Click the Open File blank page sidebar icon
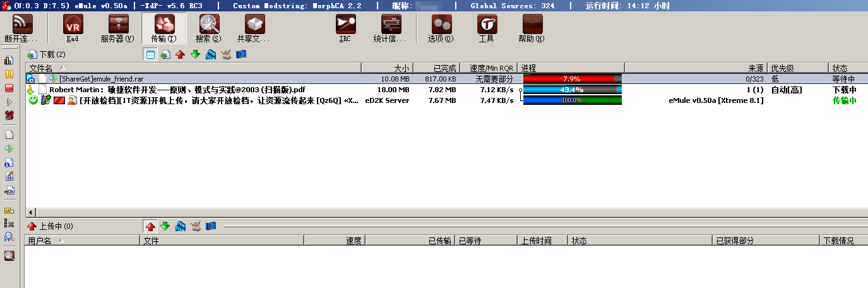The height and width of the screenshot is (288, 868). [x=9, y=135]
